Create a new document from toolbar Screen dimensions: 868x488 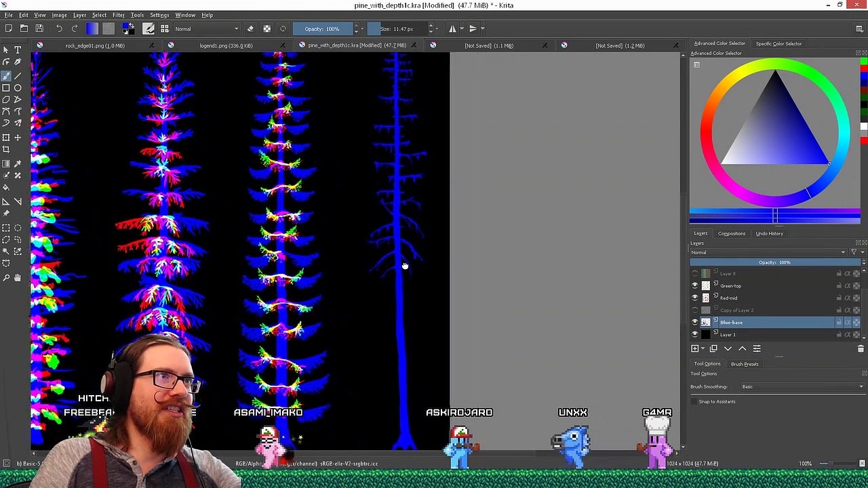(9, 28)
